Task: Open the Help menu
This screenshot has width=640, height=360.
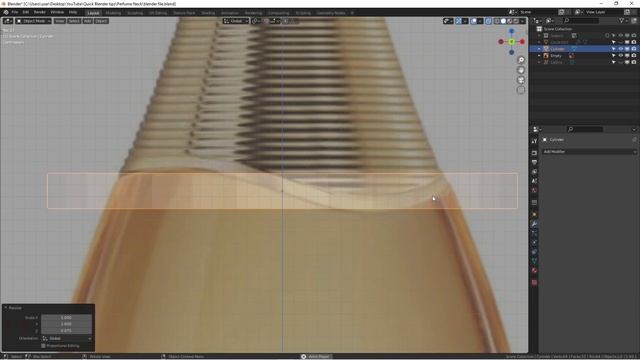Action: 73,12
